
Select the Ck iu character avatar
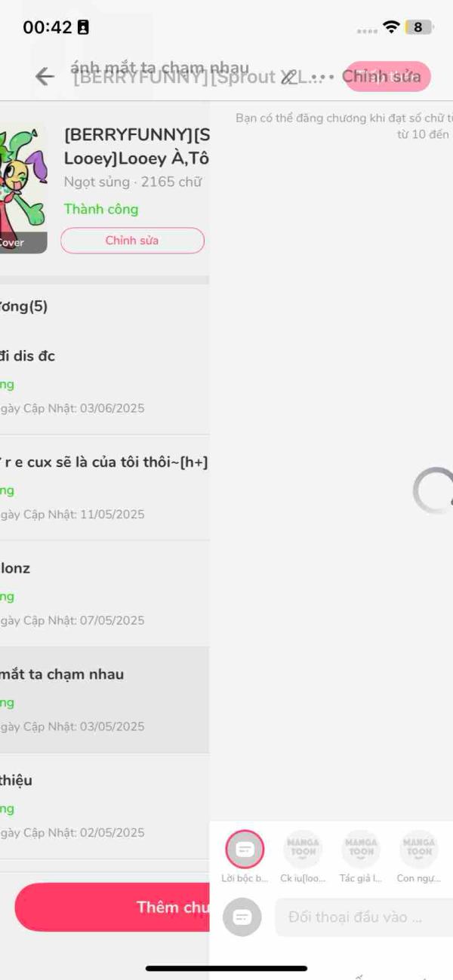coord(303,849)
